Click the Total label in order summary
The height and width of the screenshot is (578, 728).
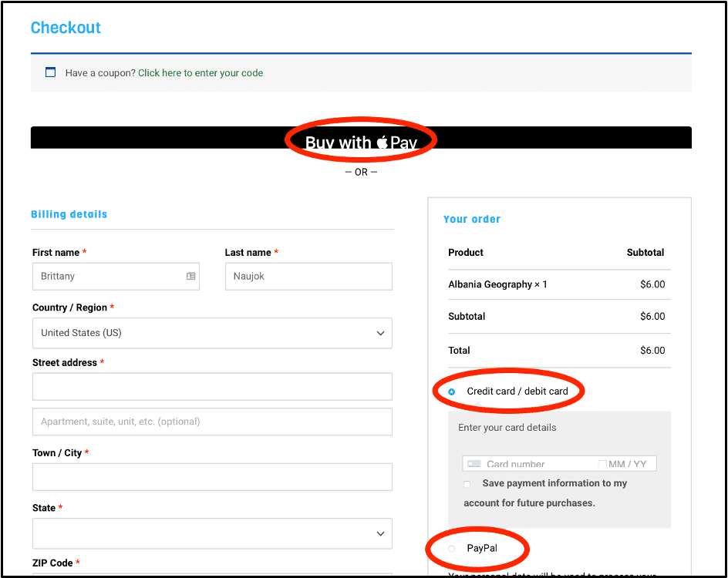point(459,350)
